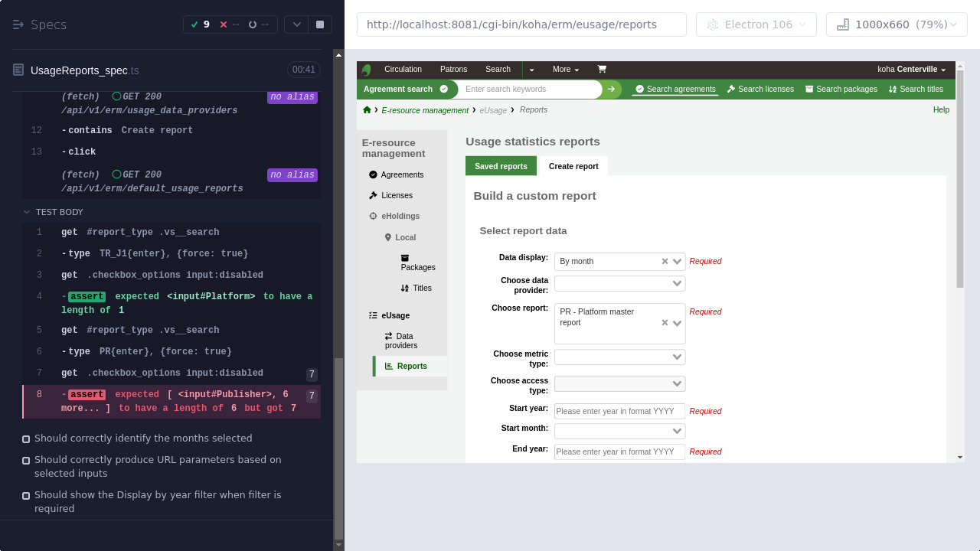Click the Search licenses link

click(x=760, y=90)
